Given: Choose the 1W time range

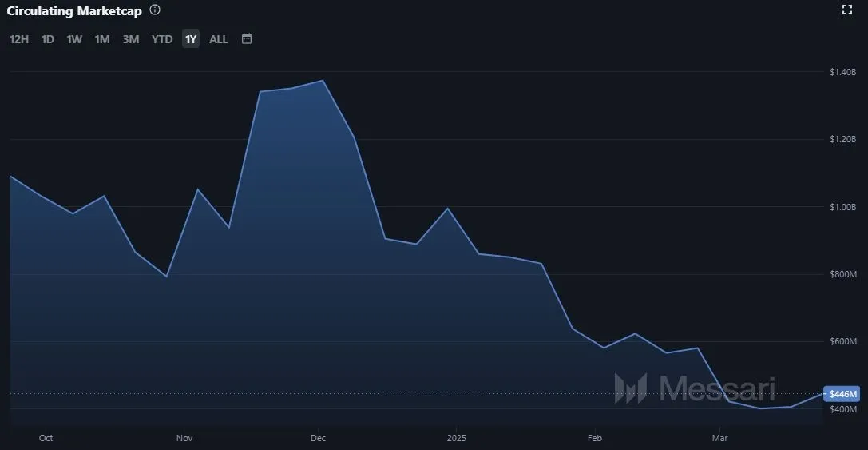Looking at the screenshot, I should click(x=74, y=39).
